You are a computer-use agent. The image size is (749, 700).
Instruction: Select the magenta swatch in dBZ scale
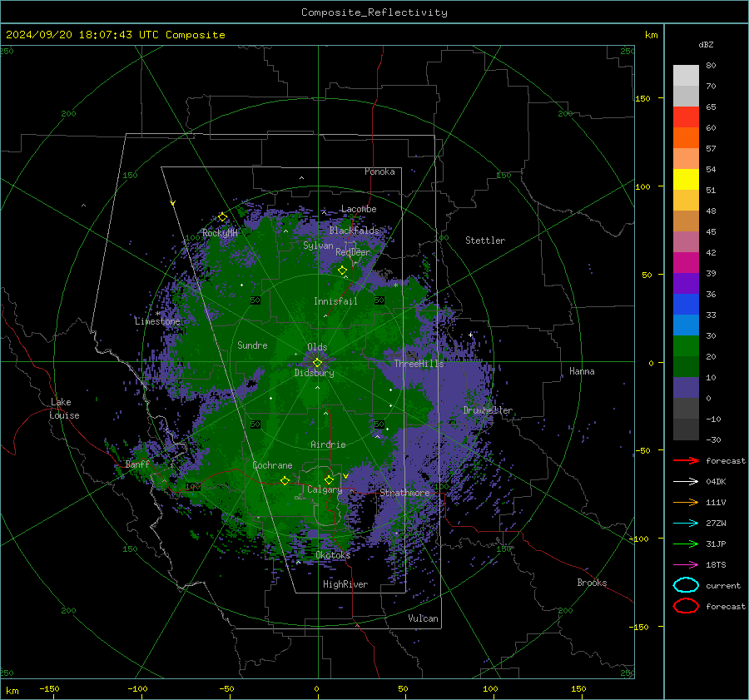pyautogui.click(x=686, y=263)
